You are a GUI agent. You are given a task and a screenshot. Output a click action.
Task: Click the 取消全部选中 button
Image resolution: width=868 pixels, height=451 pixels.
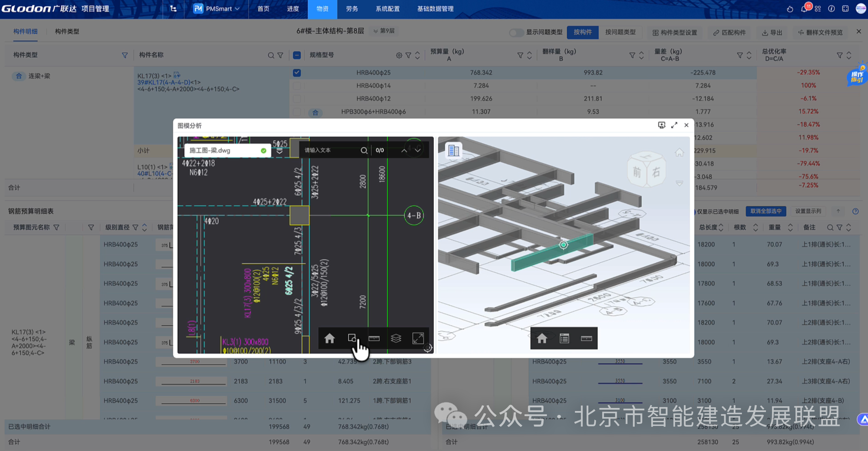(766, 211)
